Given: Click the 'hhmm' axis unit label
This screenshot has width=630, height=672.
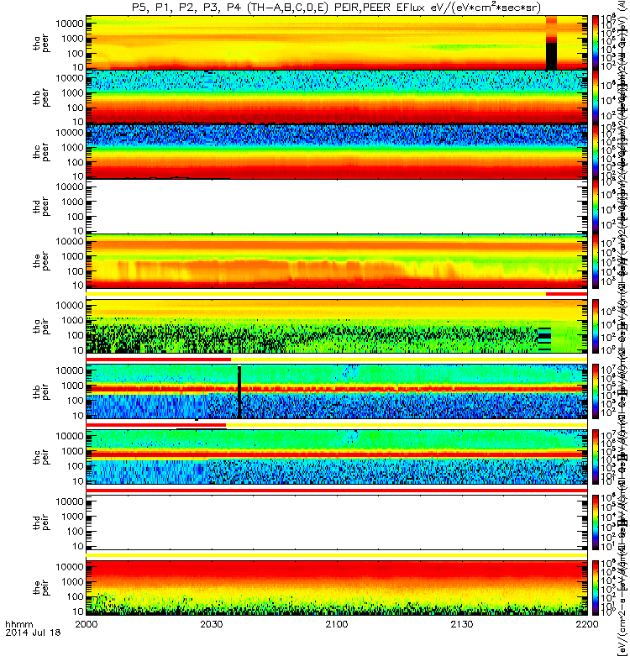Looking at the screenshot, I should point(18,624).
